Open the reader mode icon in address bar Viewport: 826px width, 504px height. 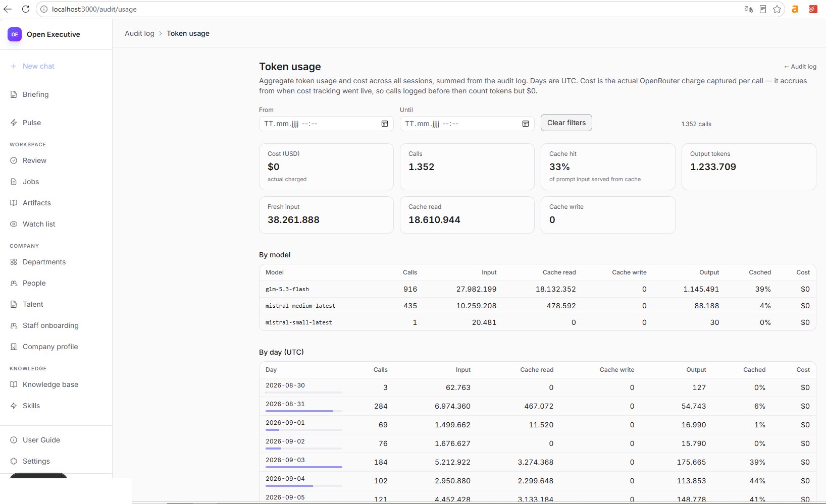click(763, 9)
